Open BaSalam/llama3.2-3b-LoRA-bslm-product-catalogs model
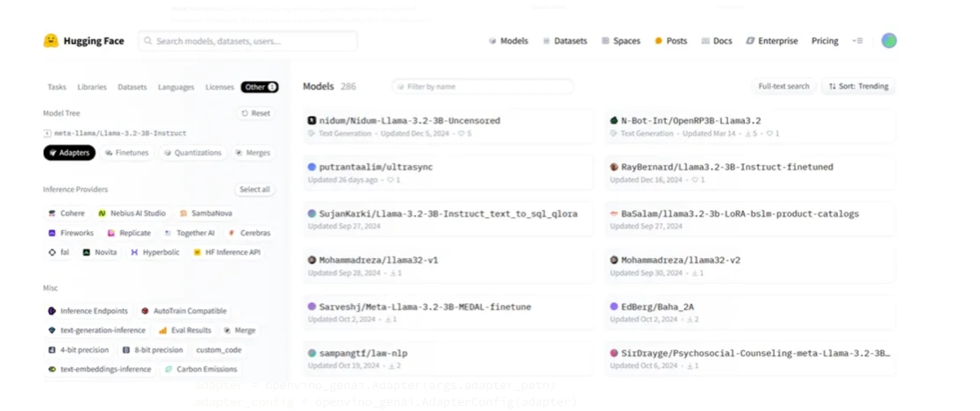Screen dimensions: 980x411 tap(750, 219)
